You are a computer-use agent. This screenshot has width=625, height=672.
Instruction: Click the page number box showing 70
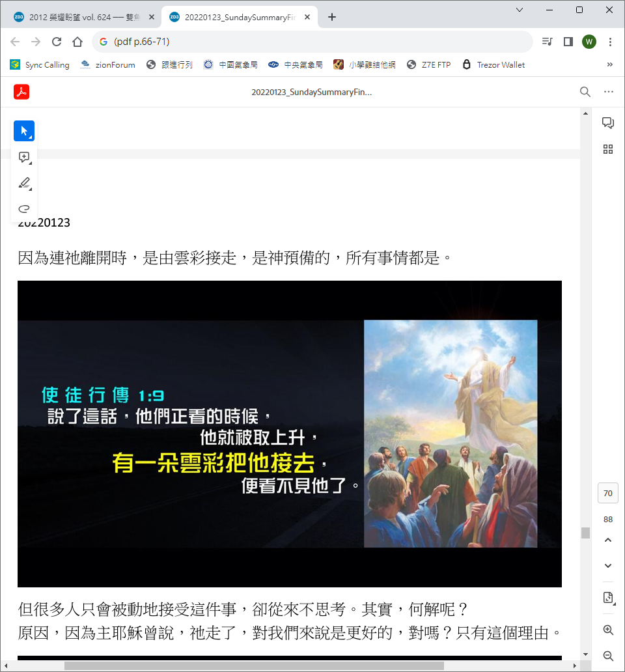(608, 493)
